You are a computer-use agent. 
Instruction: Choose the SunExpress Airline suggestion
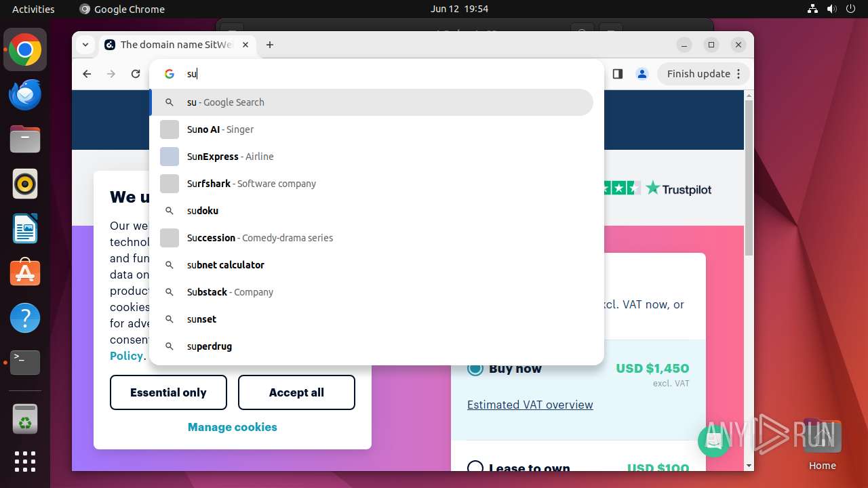[x=372, y=157]
